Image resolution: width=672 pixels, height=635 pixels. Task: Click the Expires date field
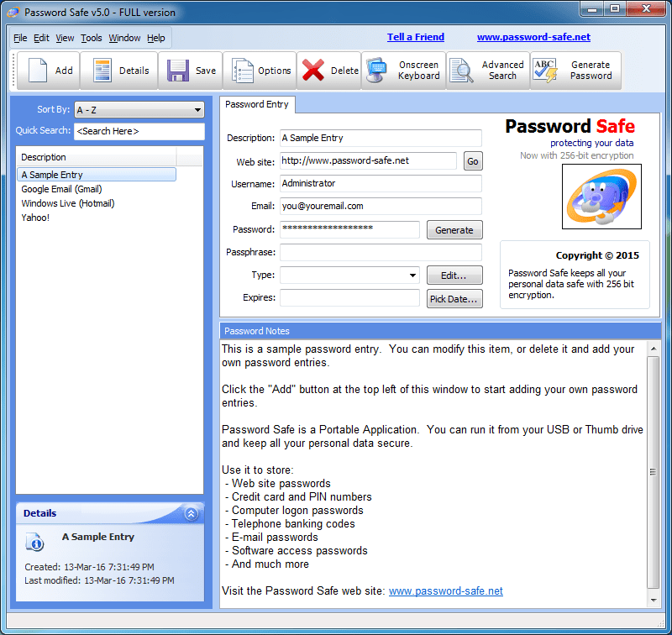pyautogui.click(x=349, y=298)
